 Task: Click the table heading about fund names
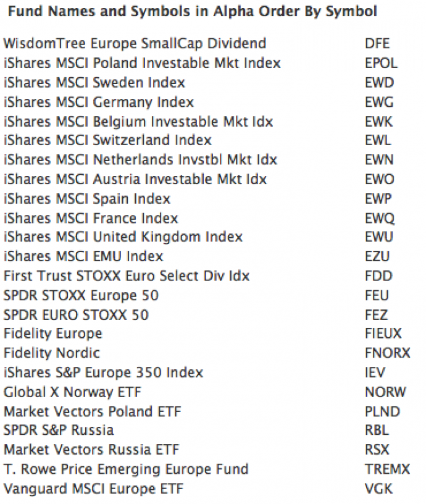192,12
